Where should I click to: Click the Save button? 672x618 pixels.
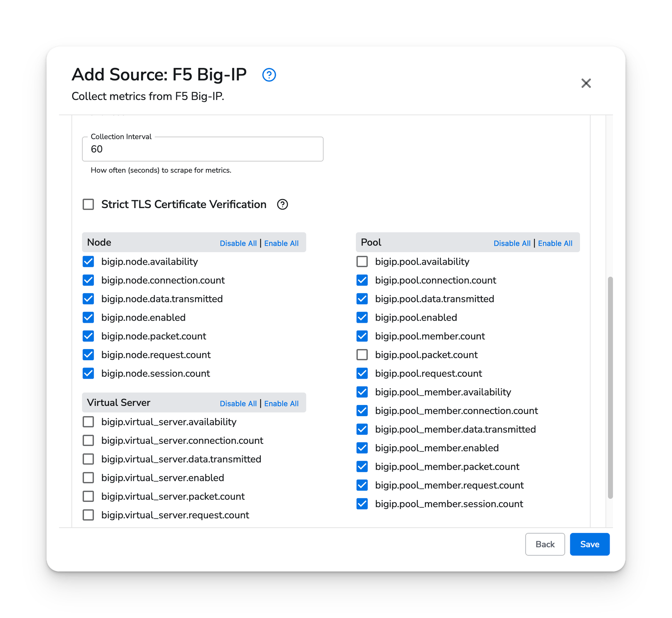pos(589,544)
